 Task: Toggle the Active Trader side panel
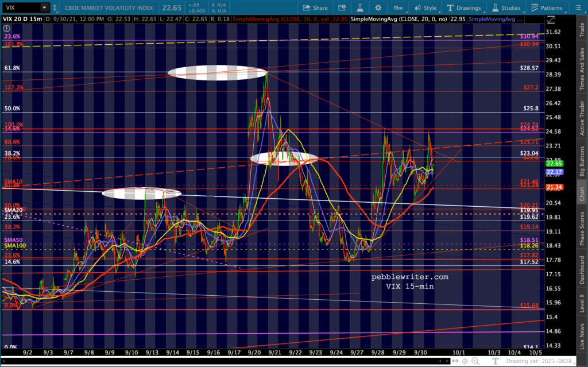(582, 119)
